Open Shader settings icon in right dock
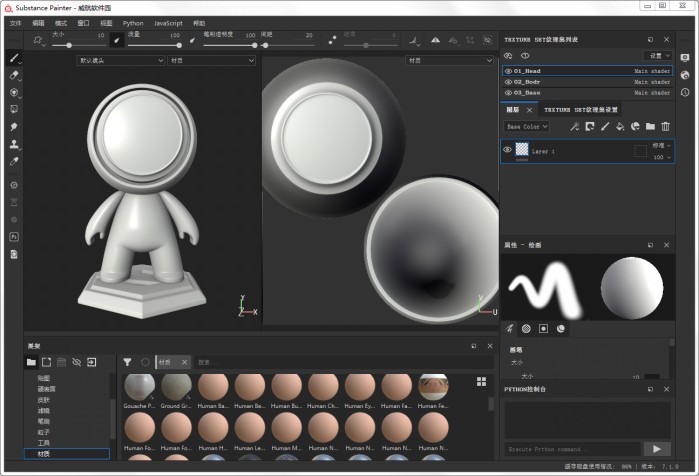Viewport: 699px width, 476px height. click(x=685, y=75)
